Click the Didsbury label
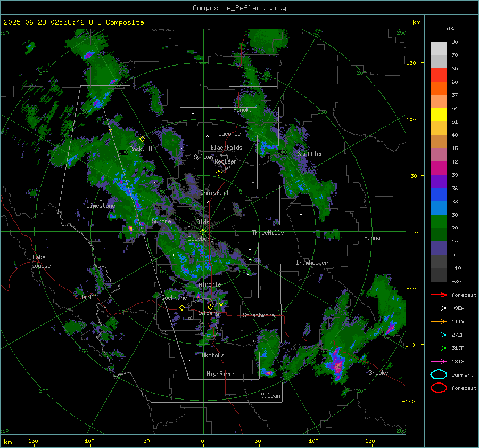Viewport: 479px width, 448px height. pyautogui.click(x=201, y=239)
